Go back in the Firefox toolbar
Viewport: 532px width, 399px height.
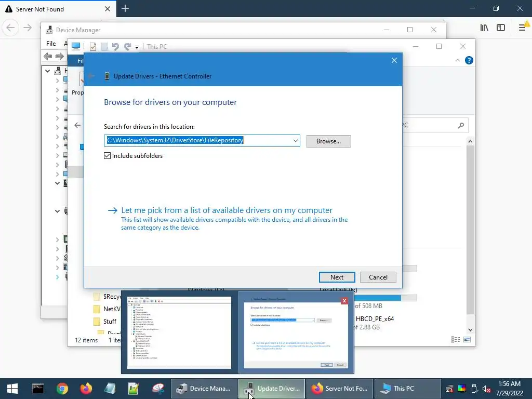10,28
